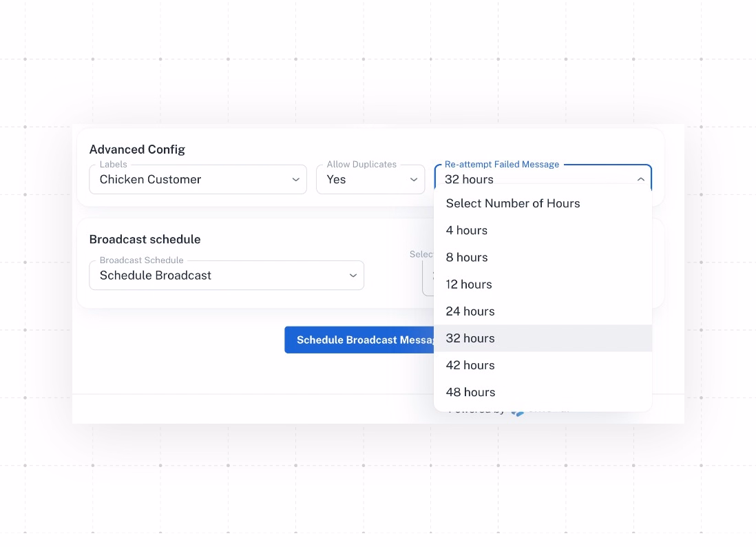
Task: Click the Advanced Config heading
Action: 137,149
